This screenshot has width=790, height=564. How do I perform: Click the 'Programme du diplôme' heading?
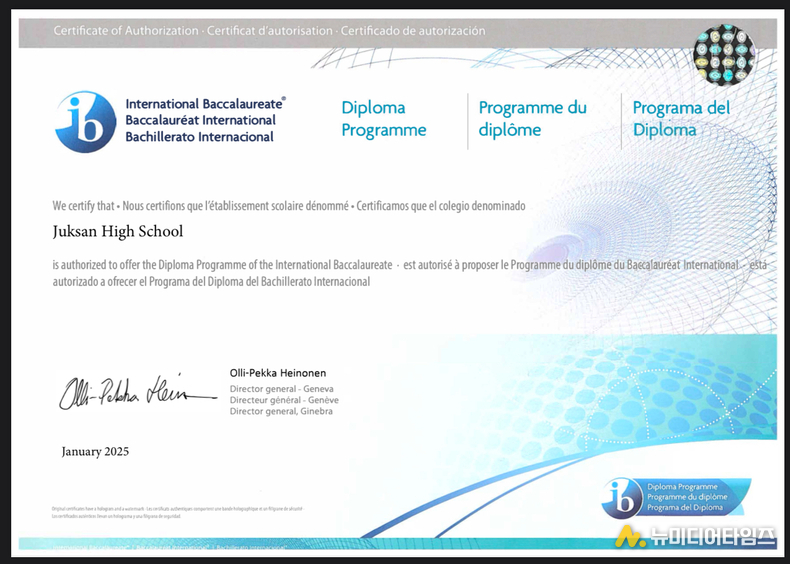click(x=533, y=119)
